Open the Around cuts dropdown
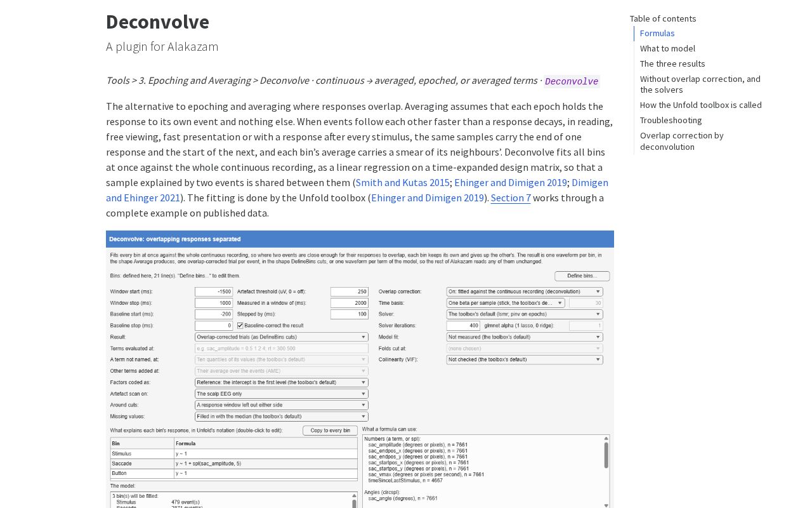This screenshot has width=812, height=508. pos(282,405)
